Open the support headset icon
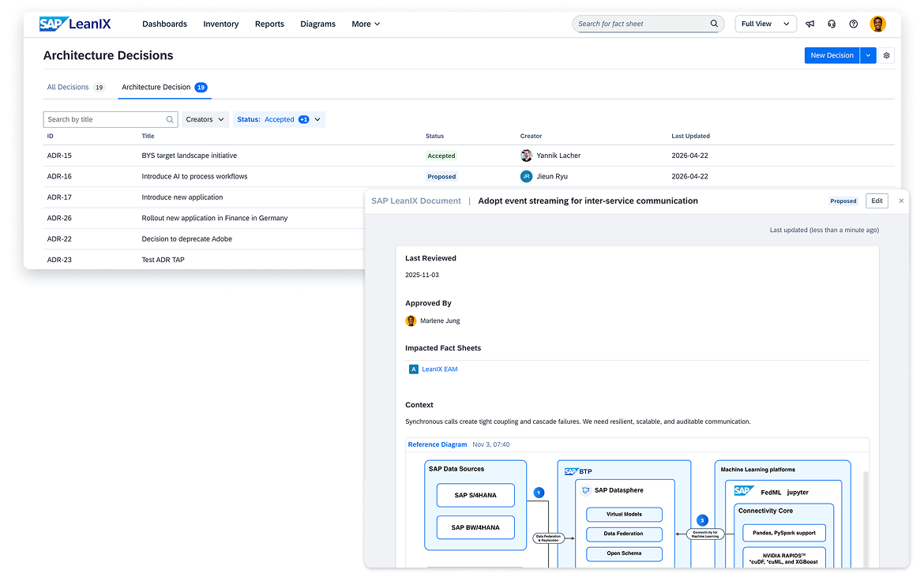The height and width of the screenshot is (581, 924). coord(832,24)
